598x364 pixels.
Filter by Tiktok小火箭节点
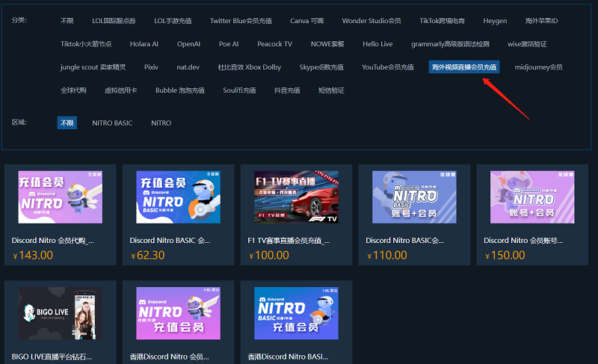[86, 44]
